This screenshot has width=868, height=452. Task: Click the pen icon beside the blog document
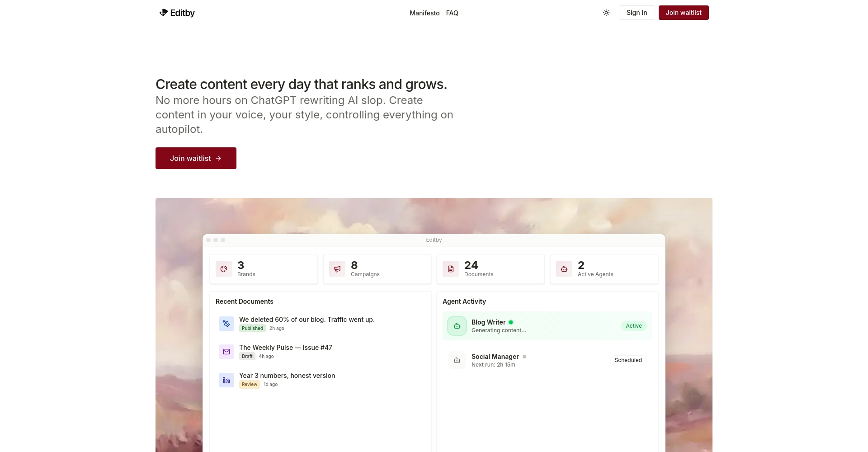tap(226, 324)
